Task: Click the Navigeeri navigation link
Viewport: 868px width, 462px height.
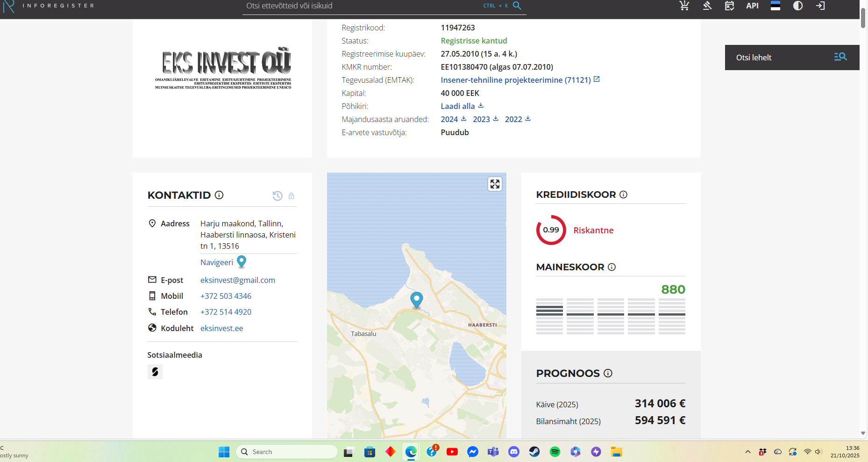Action: [217, 262]
